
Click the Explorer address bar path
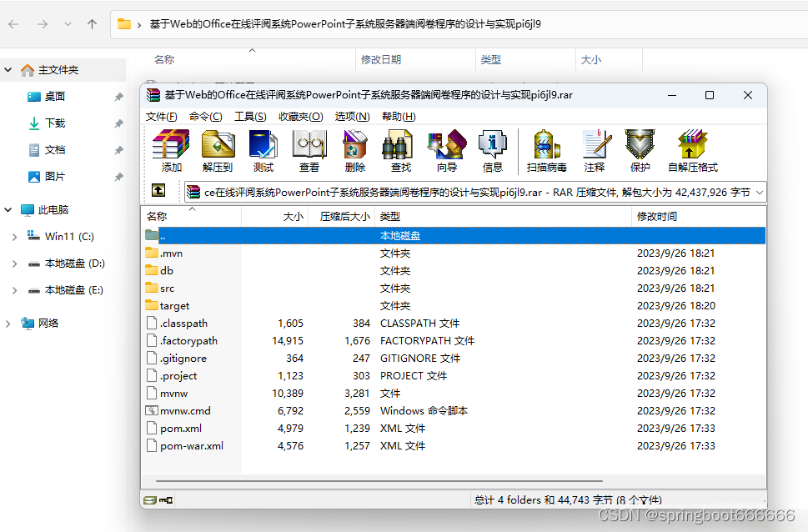(x=345, y=24)
